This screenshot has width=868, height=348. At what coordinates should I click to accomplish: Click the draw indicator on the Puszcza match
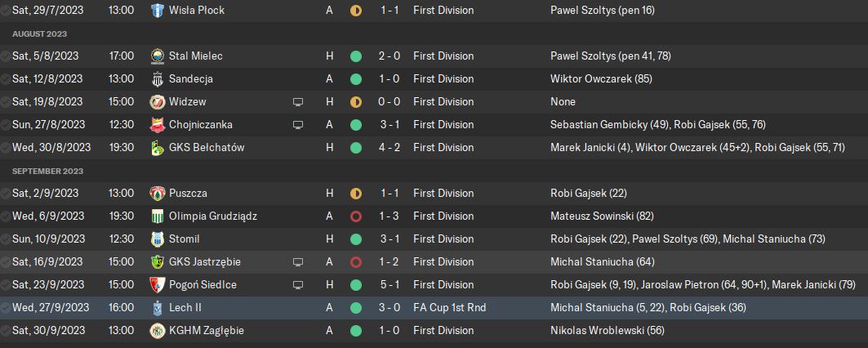[x=356, y=194]
